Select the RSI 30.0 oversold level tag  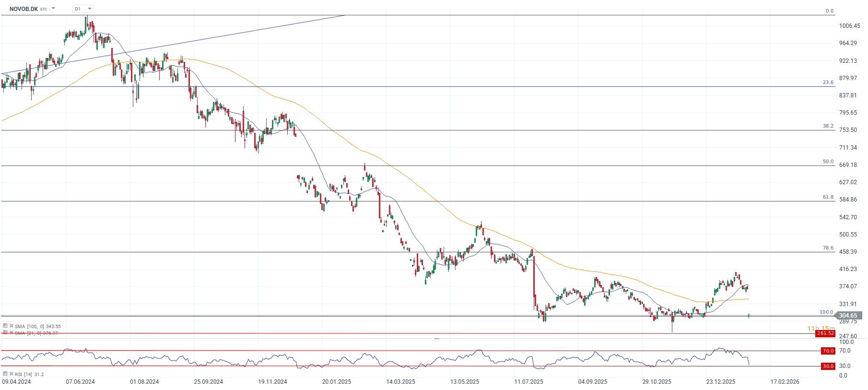pyautogui.click(x=828, y=366)
